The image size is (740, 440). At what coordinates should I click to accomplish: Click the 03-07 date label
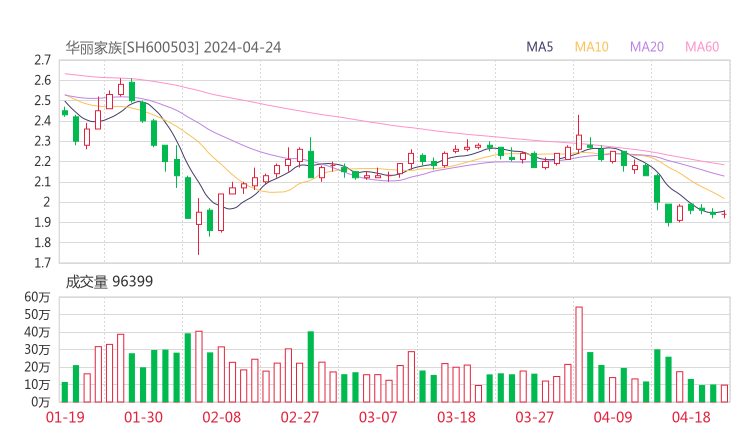[378, 417]
